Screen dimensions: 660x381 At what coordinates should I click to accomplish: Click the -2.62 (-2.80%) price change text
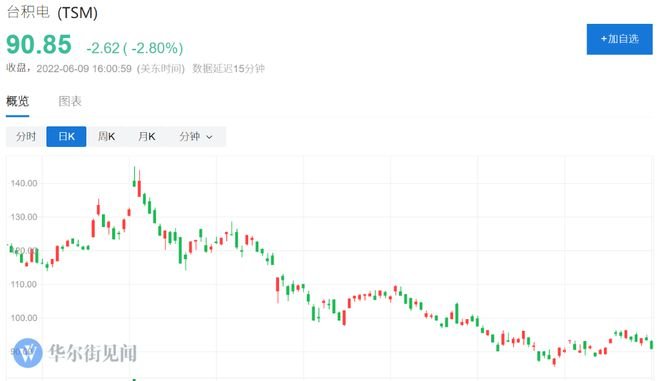135,48
